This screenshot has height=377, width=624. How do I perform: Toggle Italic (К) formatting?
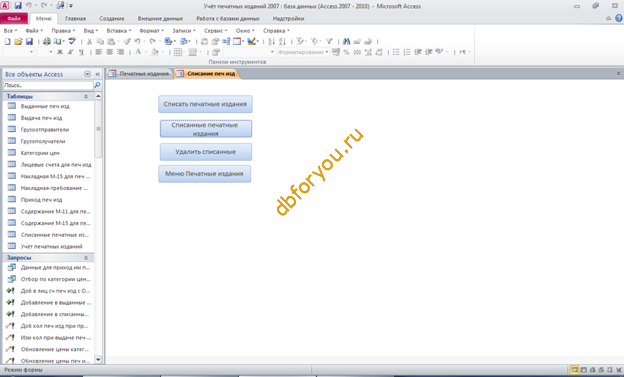(x=70, y=52)
